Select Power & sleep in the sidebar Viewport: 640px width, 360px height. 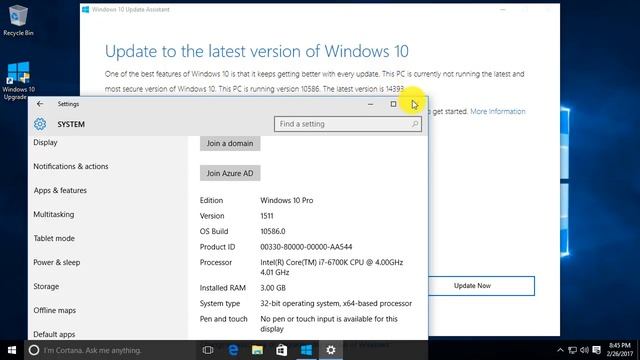(57, 262)
